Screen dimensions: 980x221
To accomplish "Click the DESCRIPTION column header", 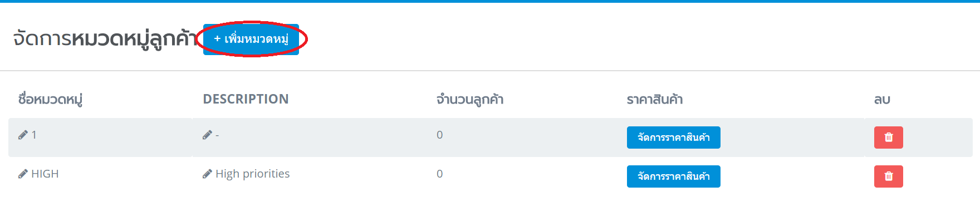I will click(246, 99).
